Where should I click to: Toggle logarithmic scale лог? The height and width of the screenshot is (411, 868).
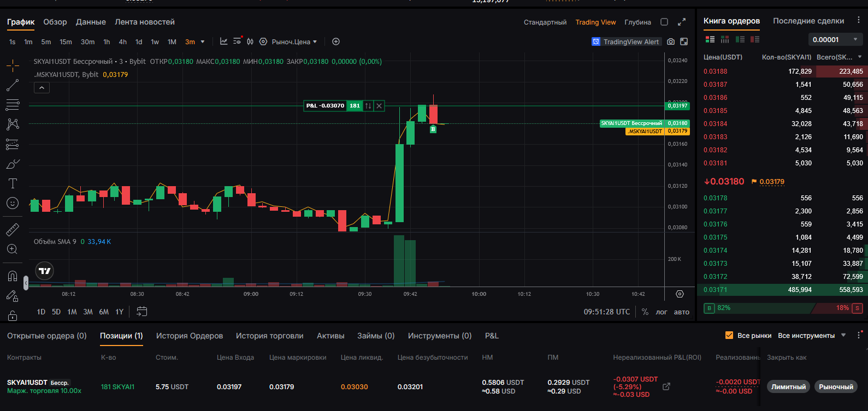(x=662, y=312)
